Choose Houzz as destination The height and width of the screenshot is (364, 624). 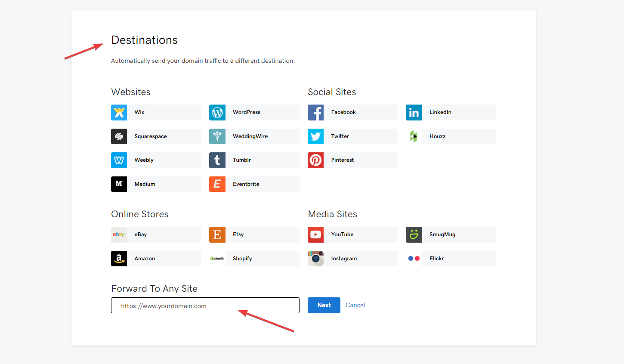451,136
